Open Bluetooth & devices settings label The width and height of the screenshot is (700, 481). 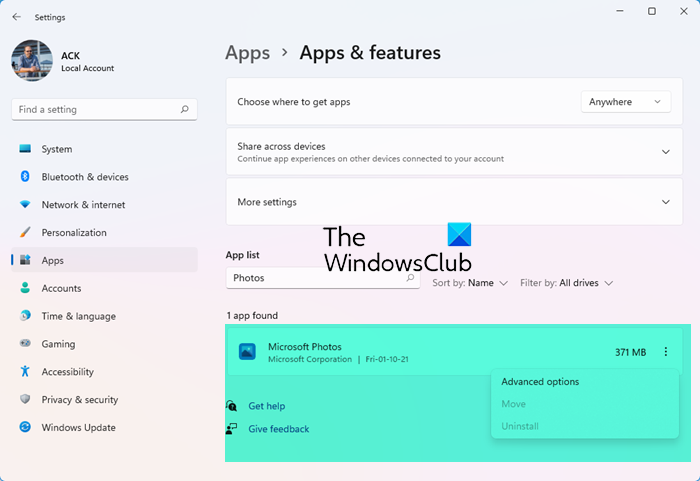(85, 177)
